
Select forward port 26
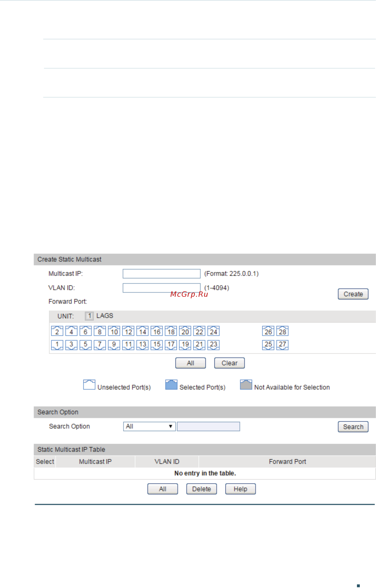pyautogui.click(x=268, y=331)
